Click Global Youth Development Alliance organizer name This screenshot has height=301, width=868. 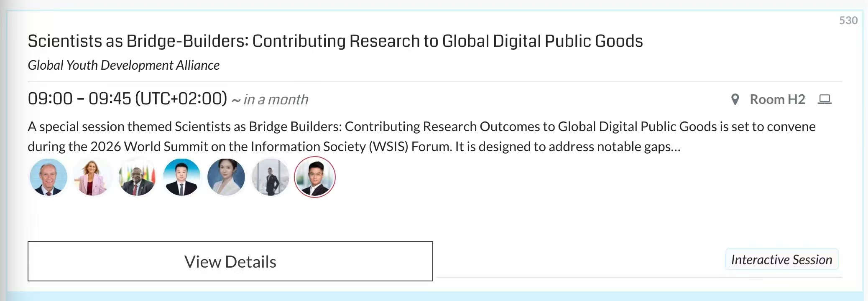click(124, 65)
